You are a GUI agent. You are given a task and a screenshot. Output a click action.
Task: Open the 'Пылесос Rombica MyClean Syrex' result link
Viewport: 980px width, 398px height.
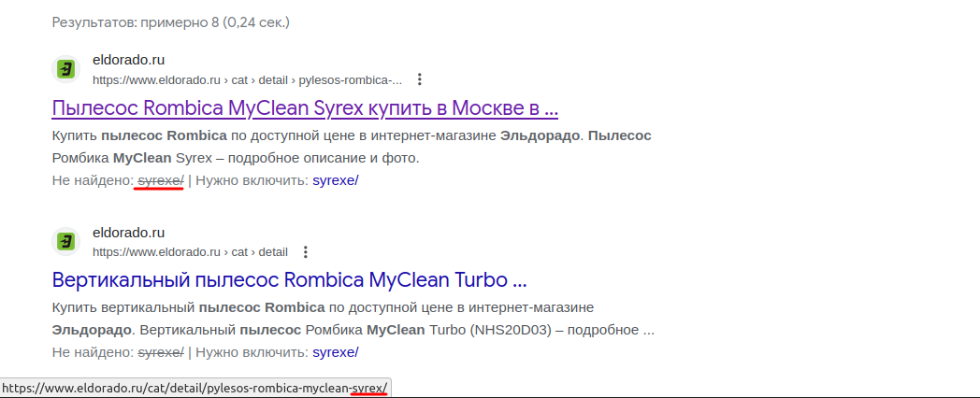point(305,108)
